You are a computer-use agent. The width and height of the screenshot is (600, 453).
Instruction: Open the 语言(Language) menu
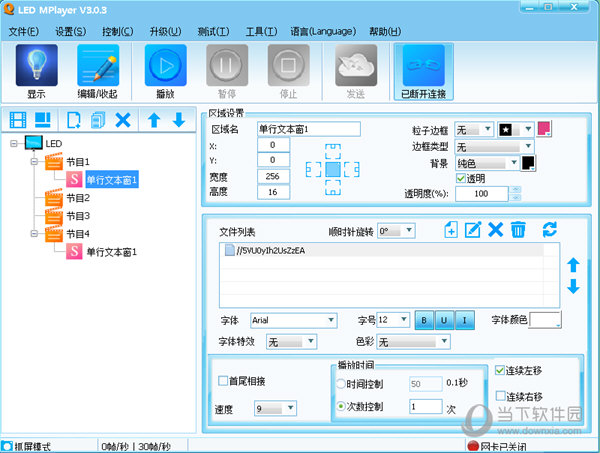323,31
